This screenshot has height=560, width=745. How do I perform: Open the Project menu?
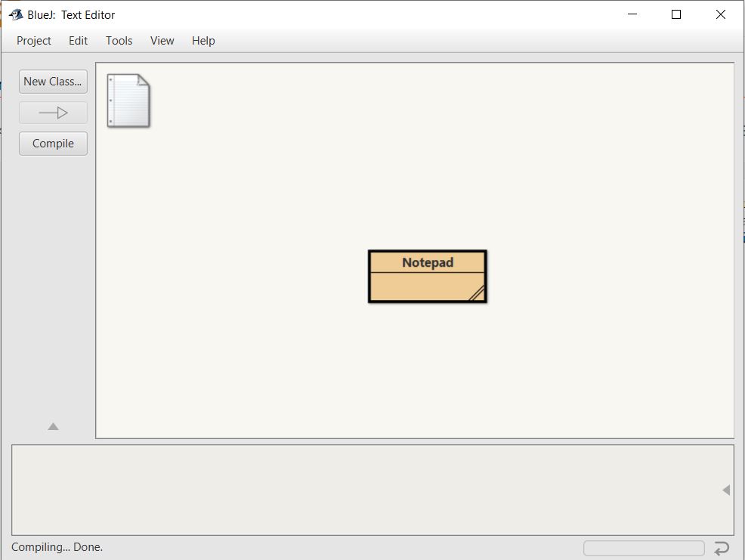point(33,41)
